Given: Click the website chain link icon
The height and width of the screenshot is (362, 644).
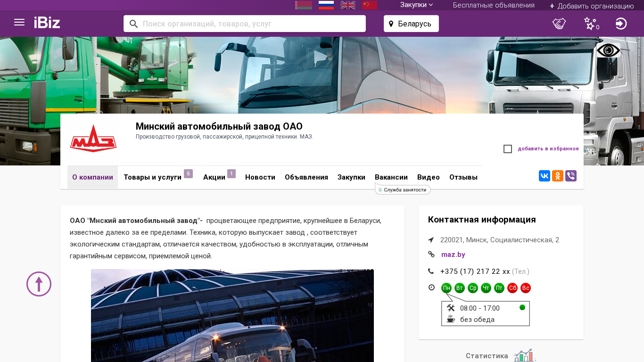Looking at the screenshot, I should point(431,255).
